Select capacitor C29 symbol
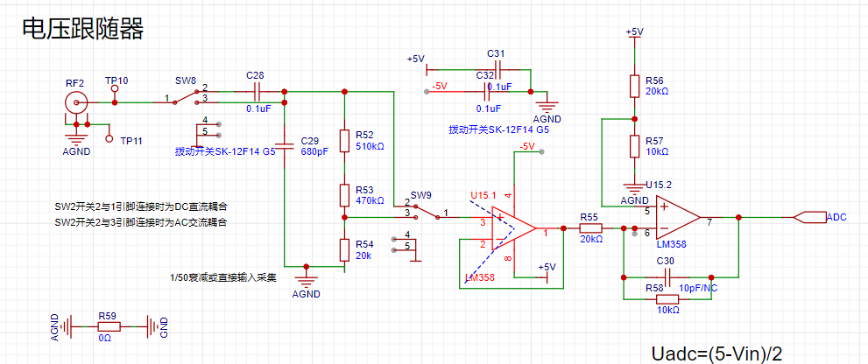This screenshot has width=868, height=364. pyautogui.click(x=284, y=146)
